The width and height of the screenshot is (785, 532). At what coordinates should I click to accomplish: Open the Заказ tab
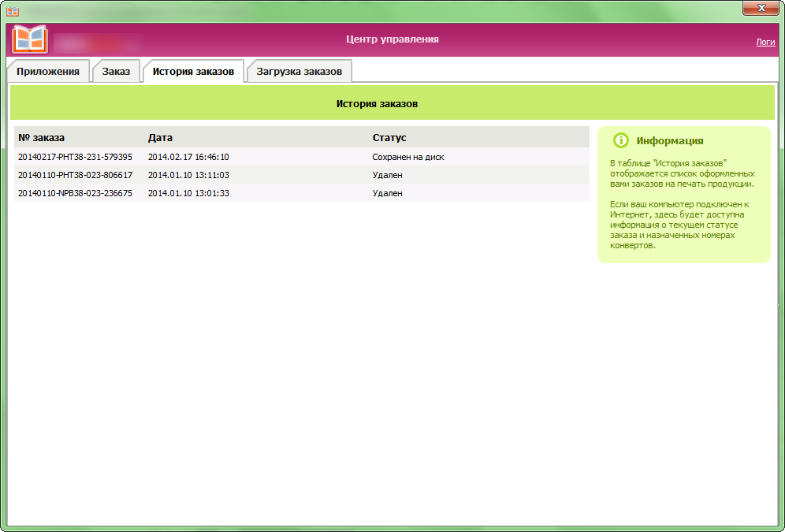116,71
